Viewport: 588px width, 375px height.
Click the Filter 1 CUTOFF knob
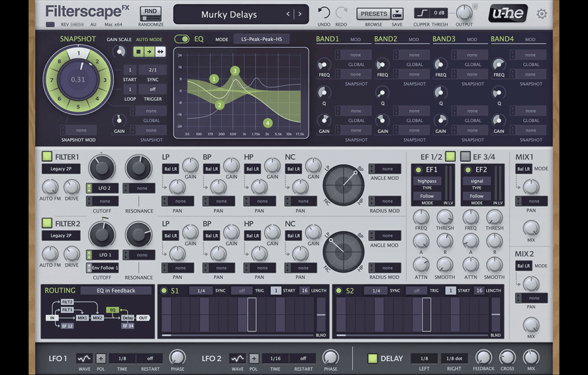click(x=102, y=168)
